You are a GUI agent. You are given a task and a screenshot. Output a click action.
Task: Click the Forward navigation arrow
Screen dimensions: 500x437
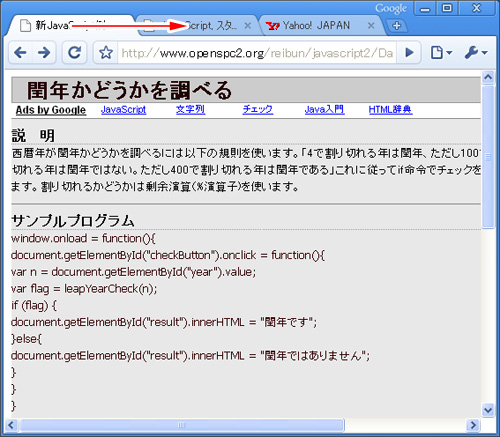44,53
